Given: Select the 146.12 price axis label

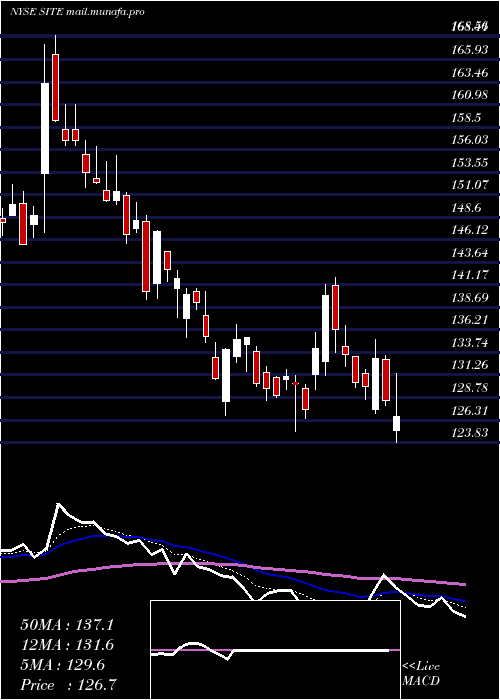Looking at the screenshot, I should tap(469, 230).
